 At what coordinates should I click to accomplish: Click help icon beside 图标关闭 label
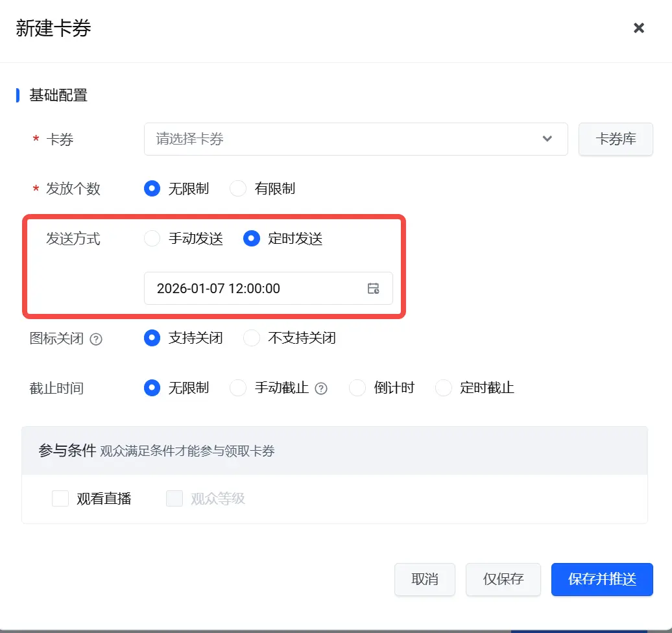(96, 339)
